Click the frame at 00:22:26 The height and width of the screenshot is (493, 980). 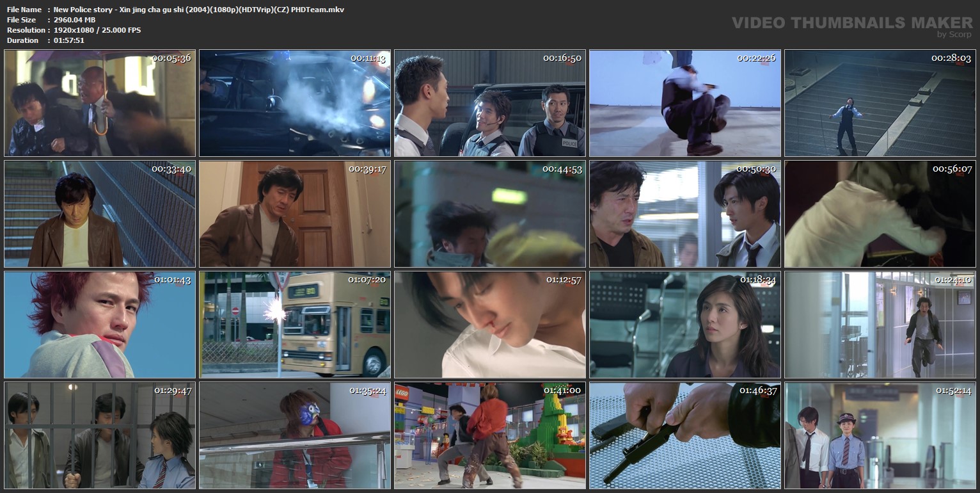(685, 103)
